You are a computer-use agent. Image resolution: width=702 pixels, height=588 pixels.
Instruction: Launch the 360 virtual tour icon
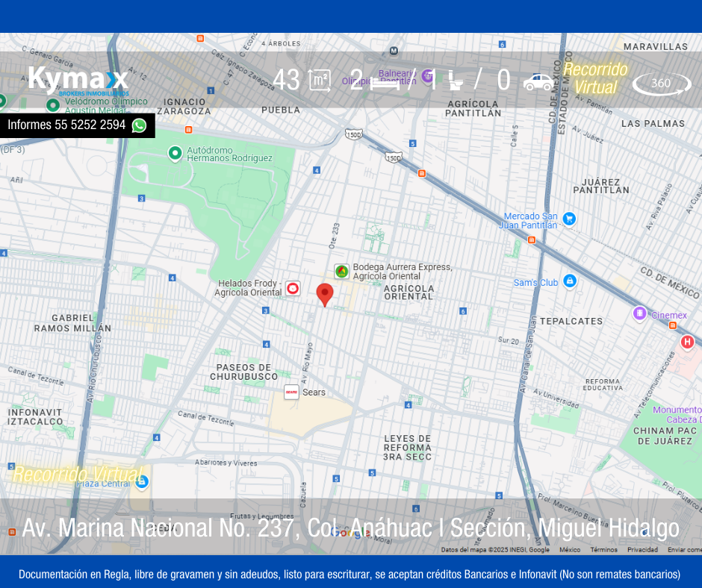click(x=662, y=84)
